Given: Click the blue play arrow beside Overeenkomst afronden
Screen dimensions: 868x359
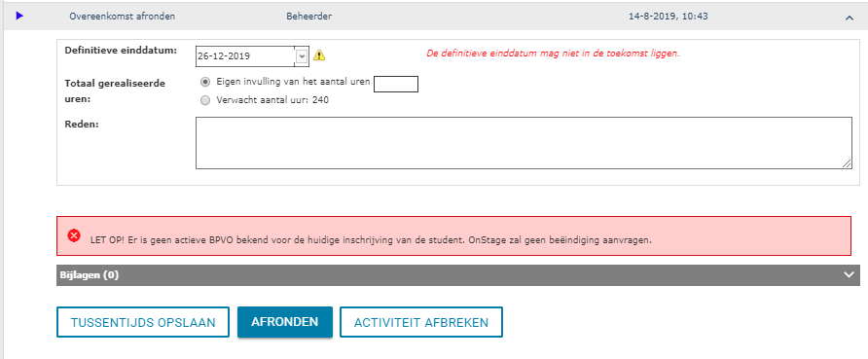Looking at the screenshot, I should click(19, 16).
